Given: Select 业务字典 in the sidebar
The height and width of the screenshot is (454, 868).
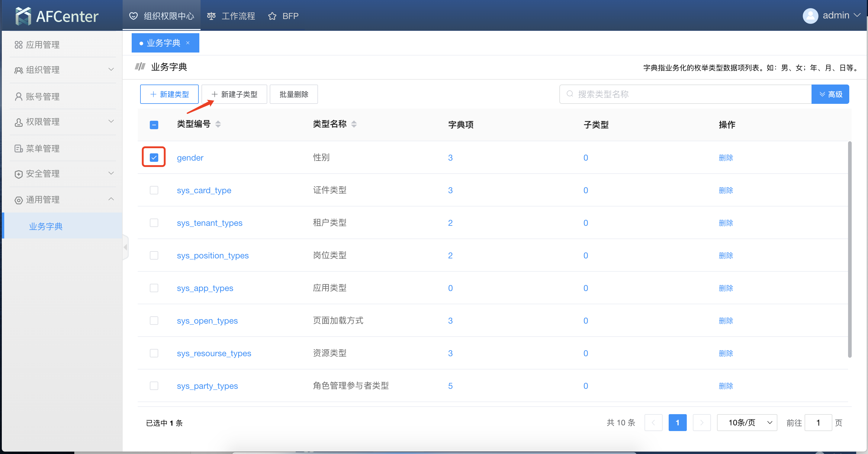Looking at the screenshot, I should 62,226.
